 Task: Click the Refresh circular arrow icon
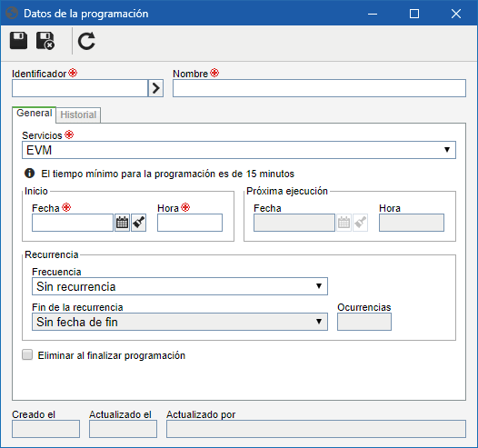click(x=86, y=41)
